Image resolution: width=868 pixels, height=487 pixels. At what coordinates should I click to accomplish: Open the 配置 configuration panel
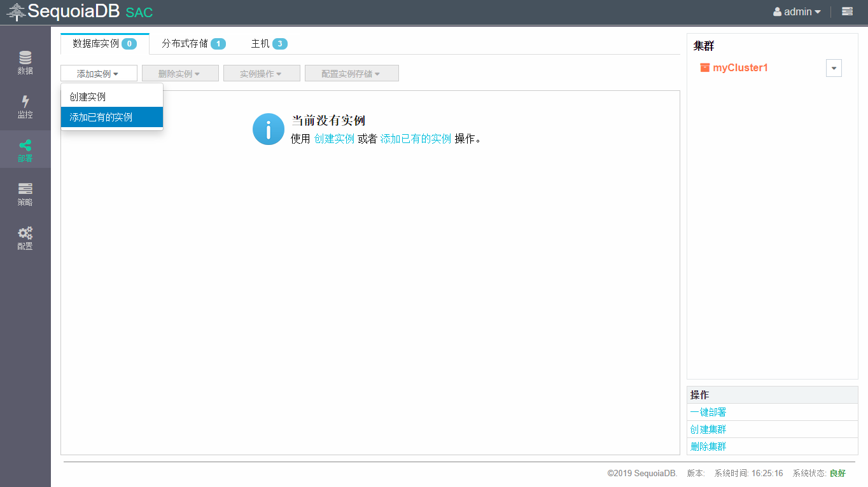(25, 237)
